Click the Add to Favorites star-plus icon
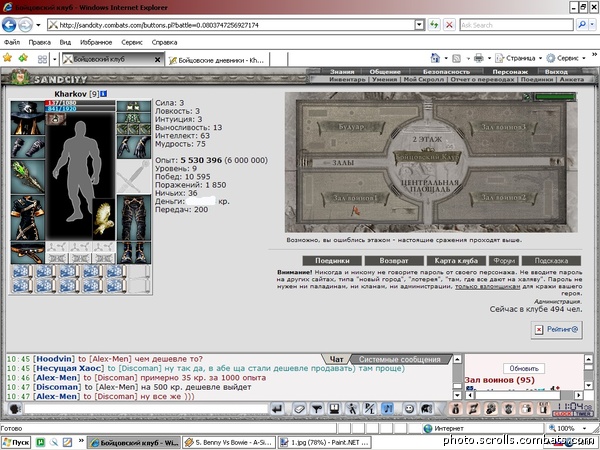This screenshot has height=450, width=600. tap(23, 58)
